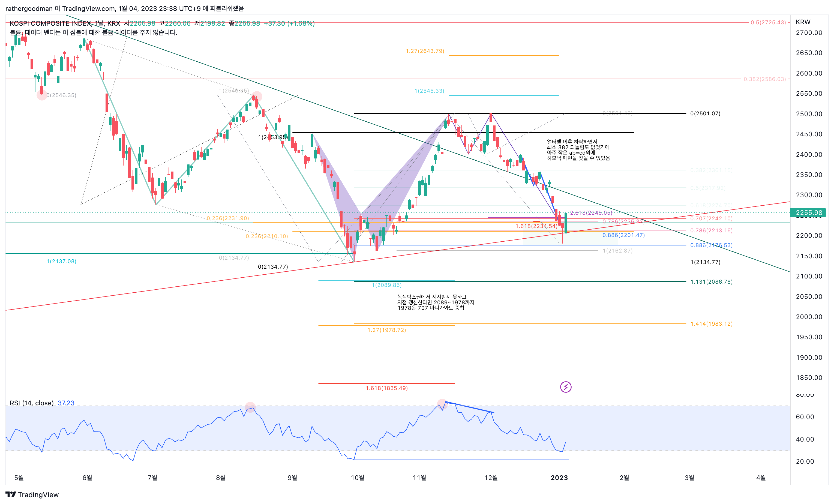The image size is (834, 504).
Task: Click the Korean note starting with 얼터뱃 이후
Action: pos(578,150)
